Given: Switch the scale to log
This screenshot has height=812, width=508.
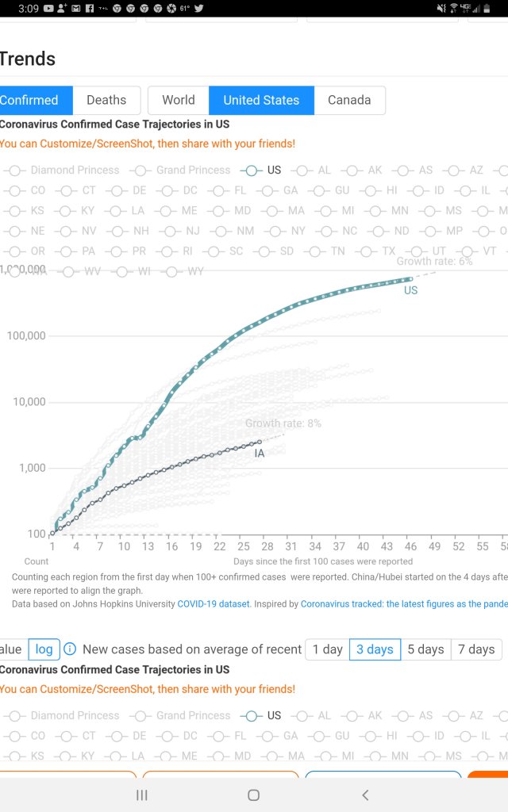Looking at the screenshot, I should [x=44, y=649].
